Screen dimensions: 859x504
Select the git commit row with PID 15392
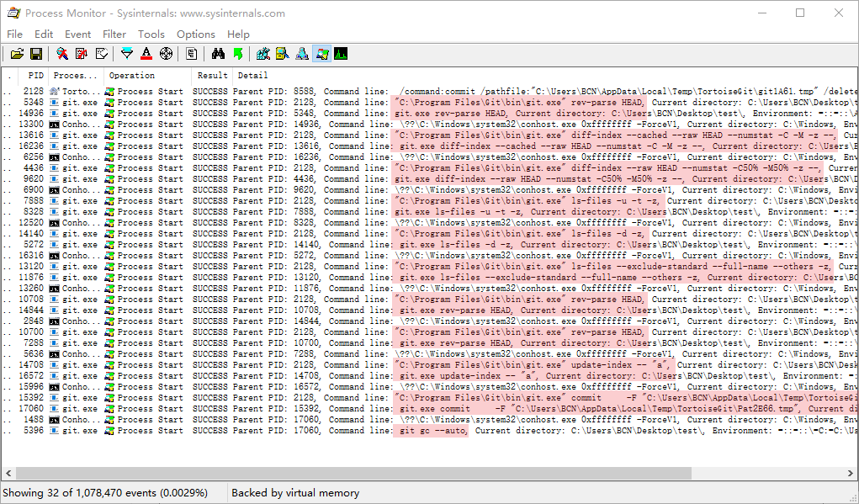(x=429, y=398)
